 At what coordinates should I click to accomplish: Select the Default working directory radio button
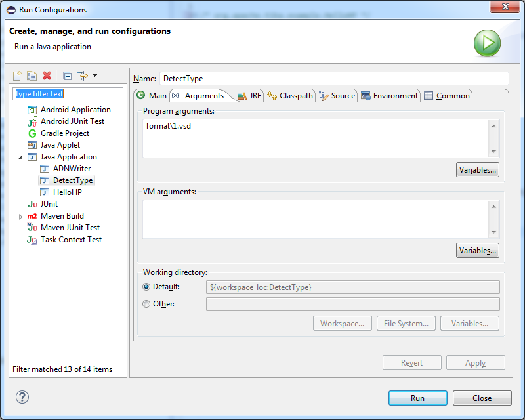click(146, 287)
